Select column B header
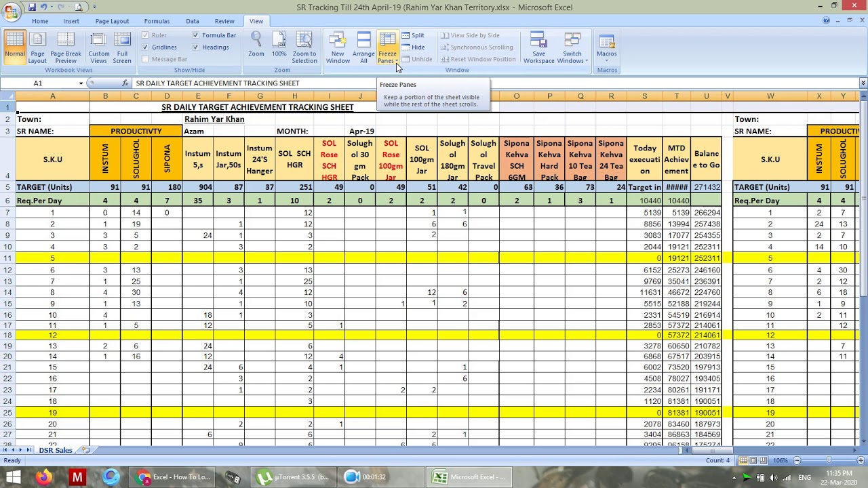The height and width of the screenshot is (488, 868). tap(105, 96)
